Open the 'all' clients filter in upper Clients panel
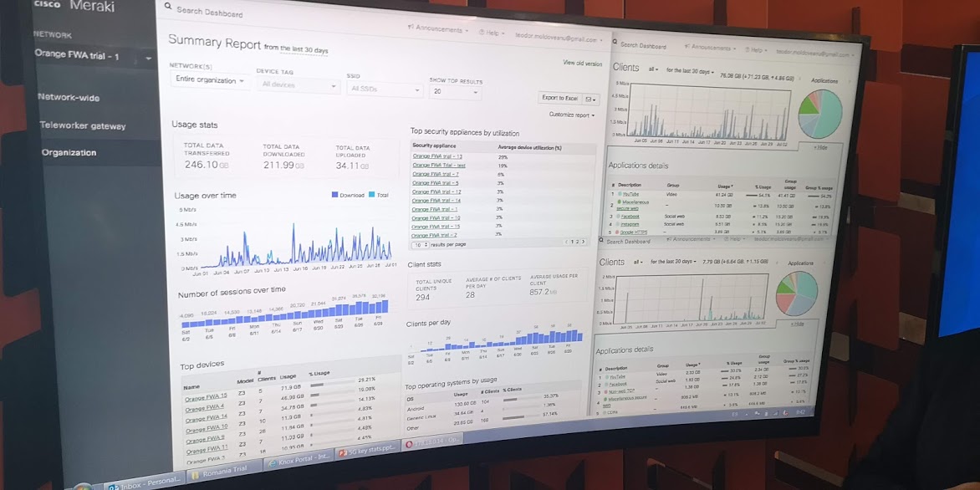Screen dimensions: 980x490 (654, 69)
